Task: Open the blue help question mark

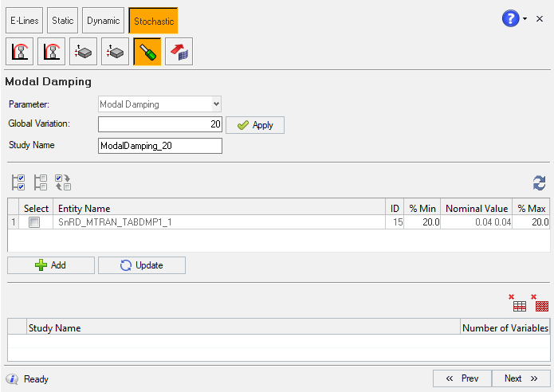Action: 510,18
